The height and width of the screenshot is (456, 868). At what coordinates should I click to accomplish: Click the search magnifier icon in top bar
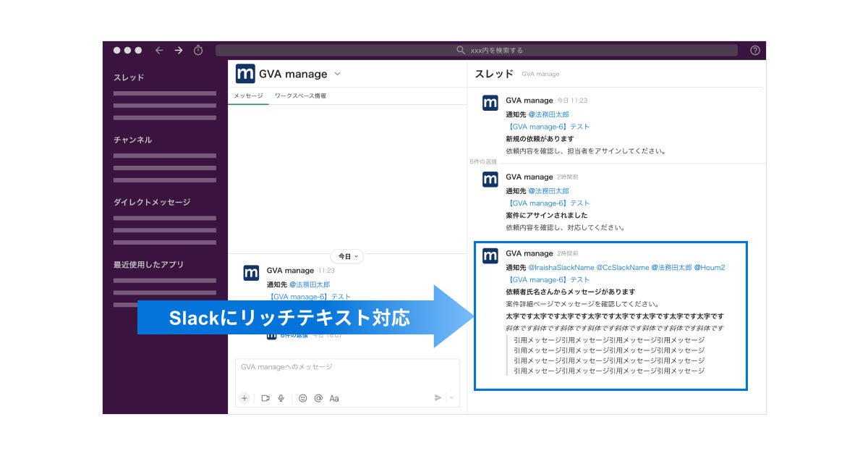click(x=461, y=50)
